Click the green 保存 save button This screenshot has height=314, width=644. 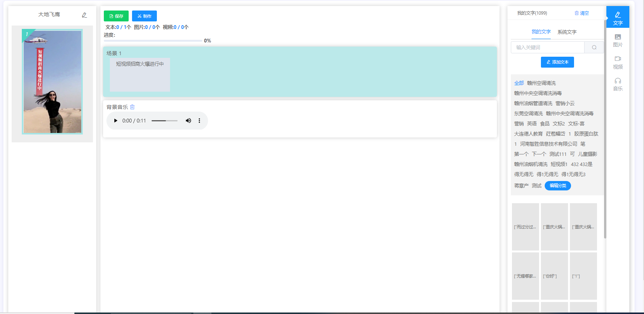[x=116, y=16]
